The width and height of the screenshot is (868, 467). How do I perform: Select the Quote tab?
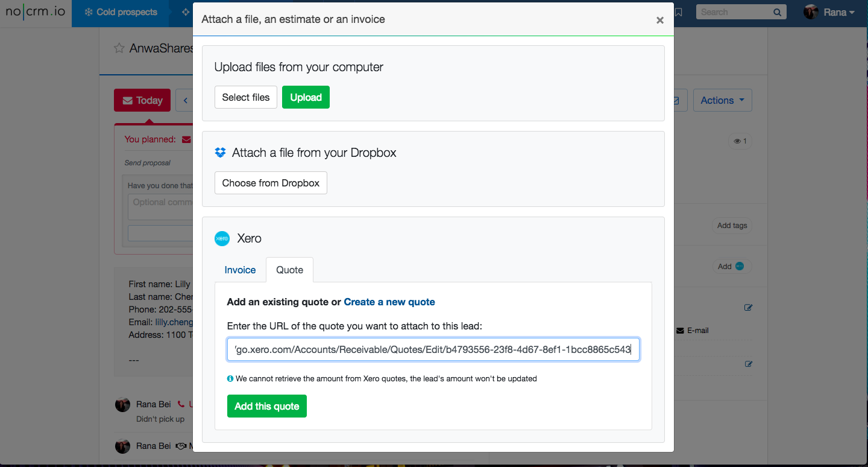click(x=289, y=270)
